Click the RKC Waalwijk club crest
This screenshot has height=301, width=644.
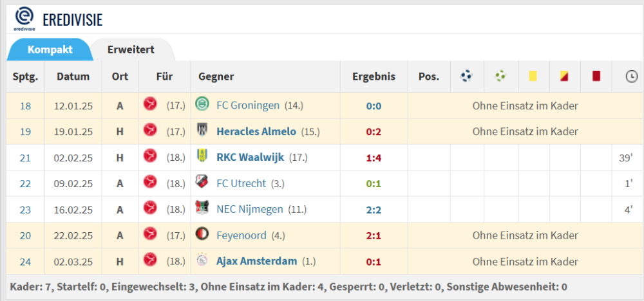click(202, 158)
